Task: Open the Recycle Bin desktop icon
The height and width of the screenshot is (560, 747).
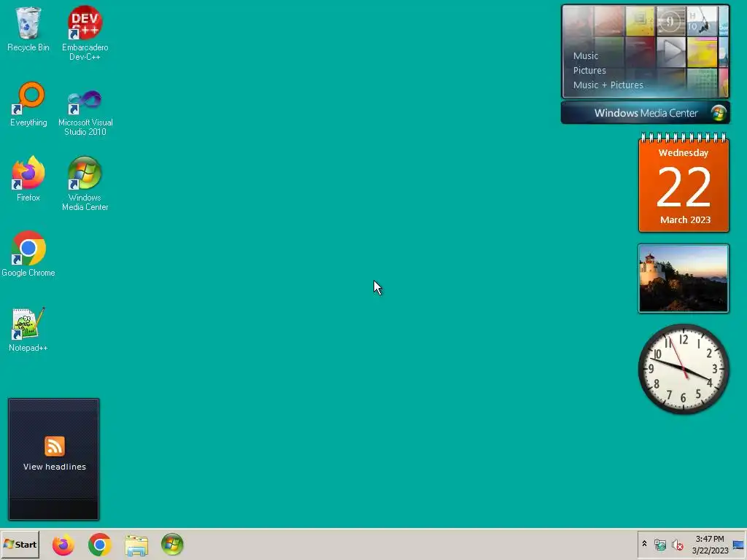Action: [x=28, y=29]
